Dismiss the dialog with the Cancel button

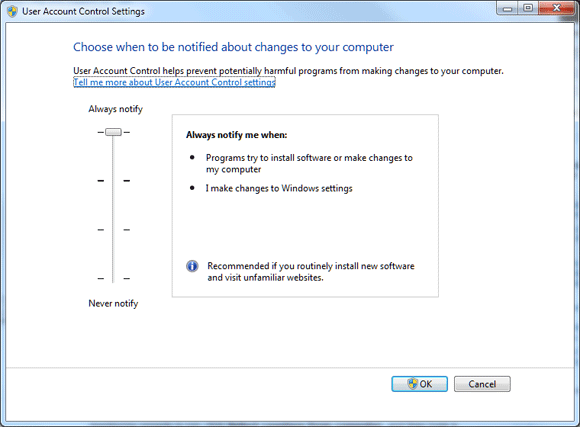pyautogui.click(x=482, y=384)
